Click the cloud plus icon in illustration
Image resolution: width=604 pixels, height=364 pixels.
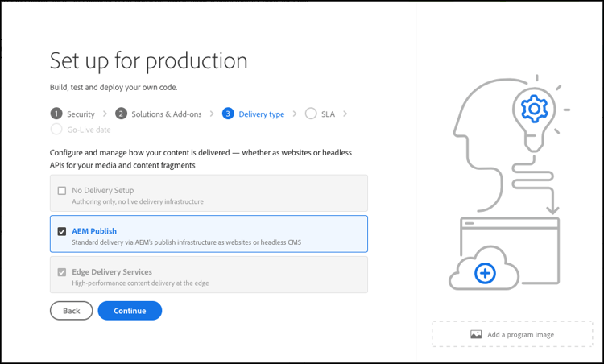click(x=485, y=274)
